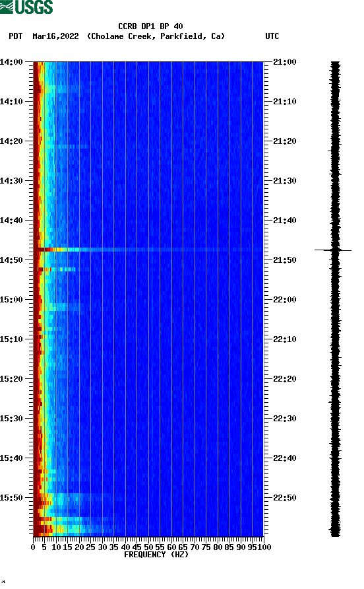
Task: Click the date 'Mar16,2022'
Action: [55, 36]
